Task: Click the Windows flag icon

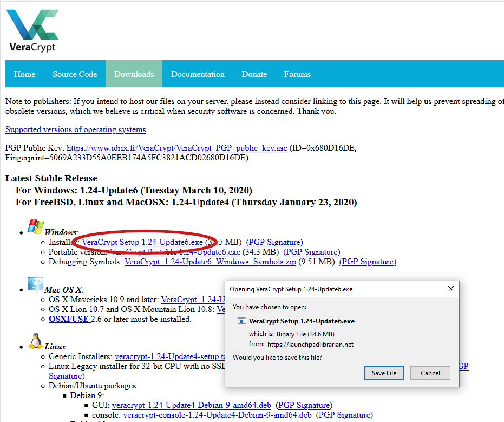Action: (35, 226)
